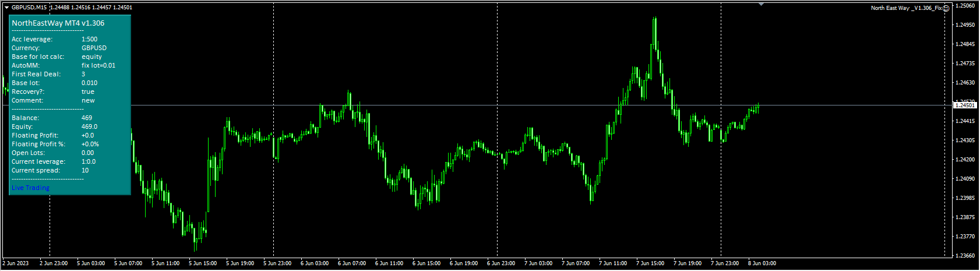This screenshot has height=271, width=980.
Task: Click the 7 Jun 23:00 time axis label
Action: tap(725, 263)
